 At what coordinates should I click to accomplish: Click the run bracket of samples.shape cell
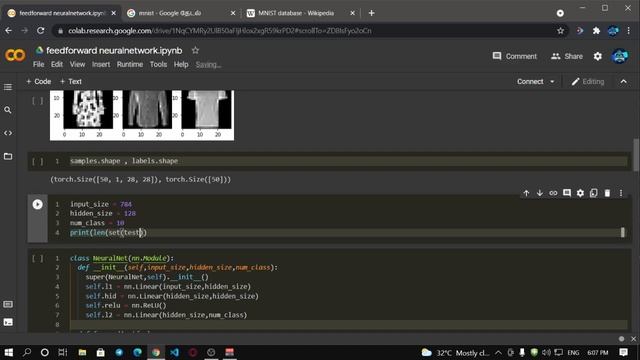pos(38,162)
